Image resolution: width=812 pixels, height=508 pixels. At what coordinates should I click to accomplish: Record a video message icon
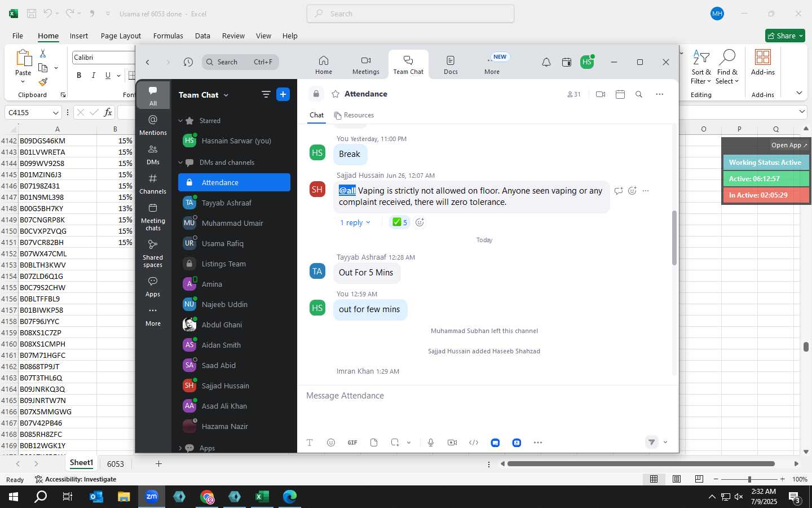tap(452, 443)
